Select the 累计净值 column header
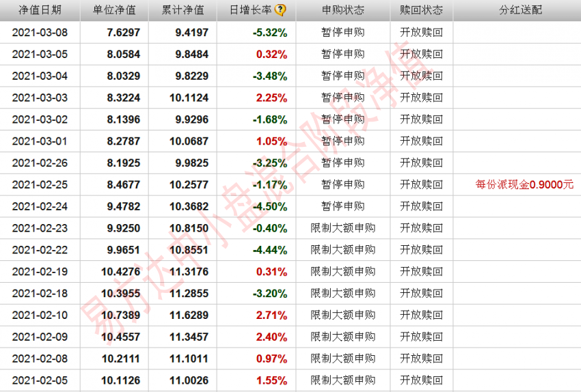581x392 pixels. [x=183, y=10]
